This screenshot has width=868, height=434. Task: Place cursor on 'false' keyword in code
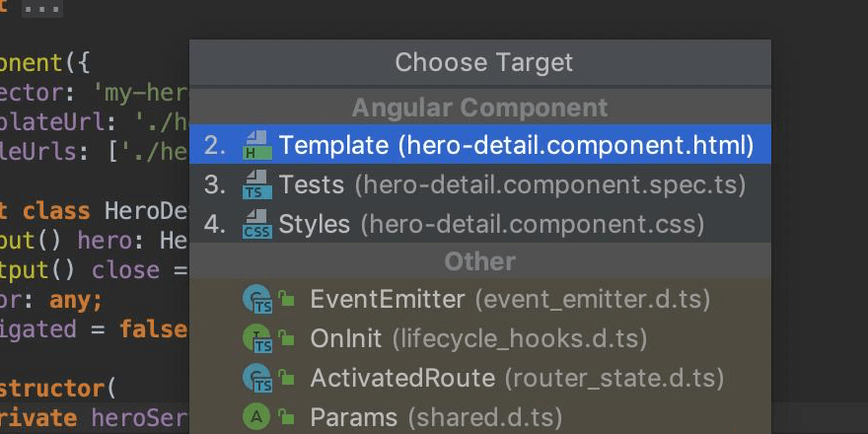click(154, 328)
